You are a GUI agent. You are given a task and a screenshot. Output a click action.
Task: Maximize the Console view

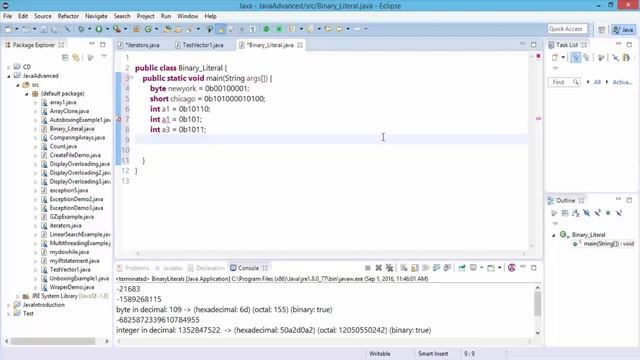pyautogui.click(x=534, y=268)
